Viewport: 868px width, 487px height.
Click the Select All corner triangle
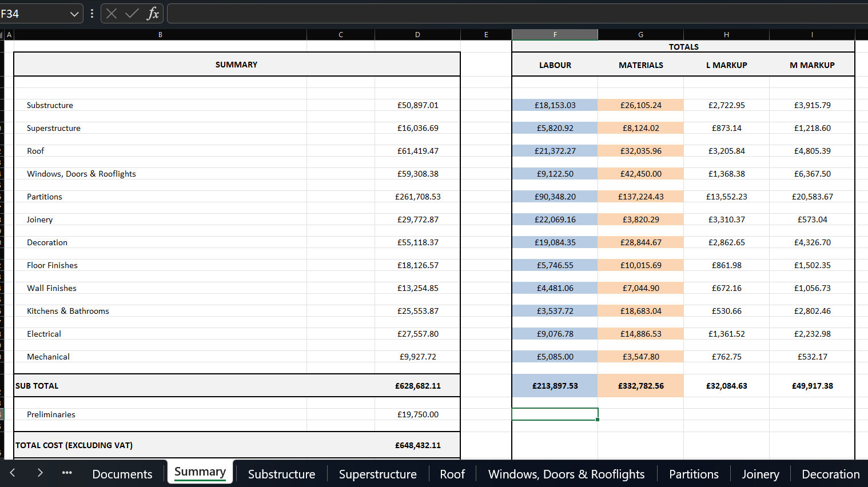tap(2, 35)
